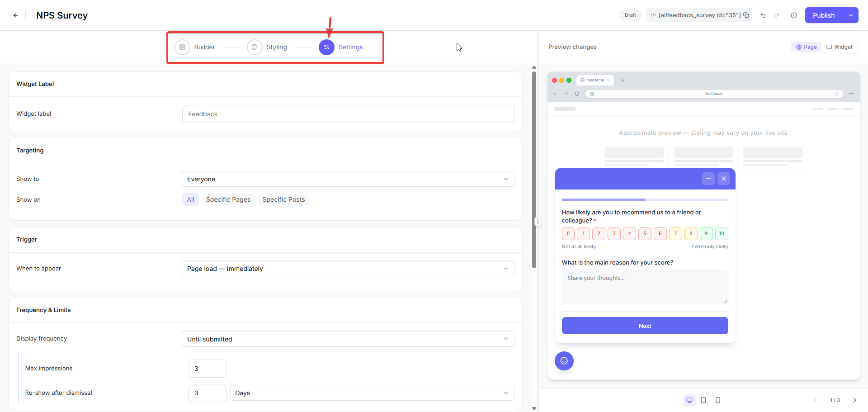Go back using the arrow beside NPS Survey
The image size is (868, 412).
[16, 15]
